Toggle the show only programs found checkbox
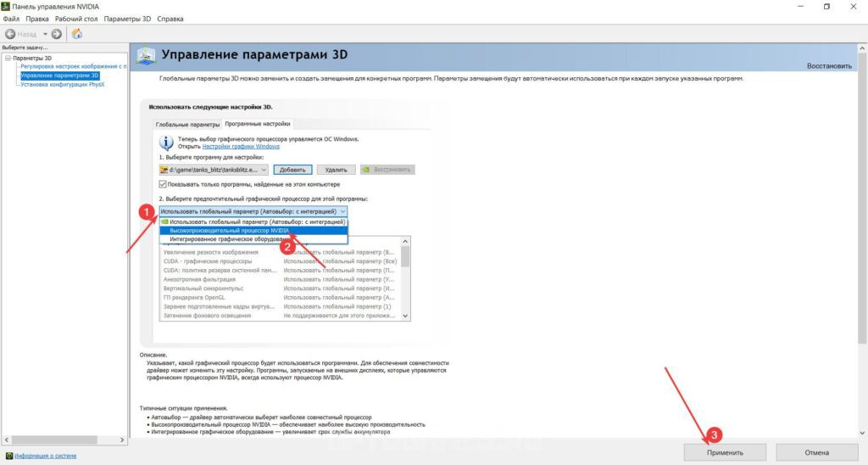Screen dimensions: 868x465 163,184
